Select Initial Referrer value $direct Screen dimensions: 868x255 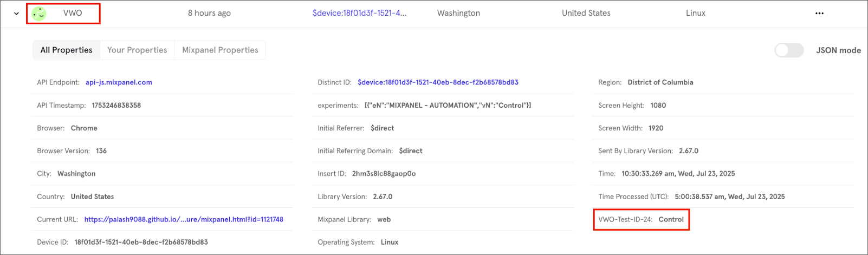pos(382,128)
